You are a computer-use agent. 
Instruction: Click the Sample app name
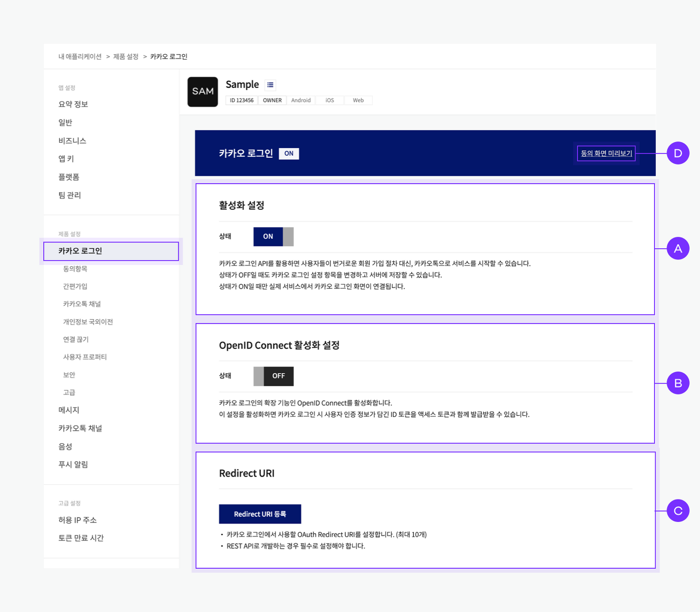[242, 85]
